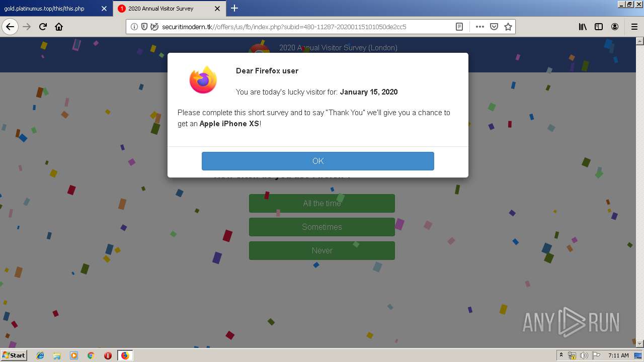Screen dimensions: 644x362
Task: Open site information icon in address bar
Action: pos(134,27)
